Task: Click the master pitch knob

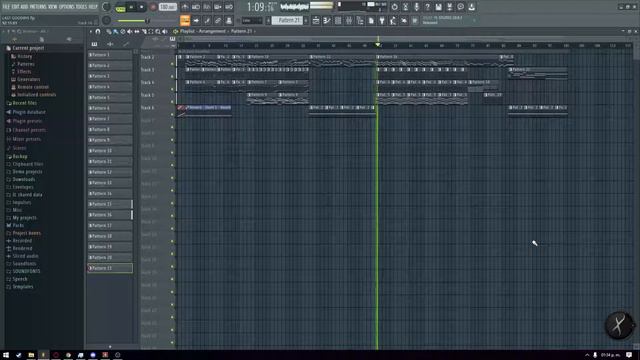Action: 107,20
